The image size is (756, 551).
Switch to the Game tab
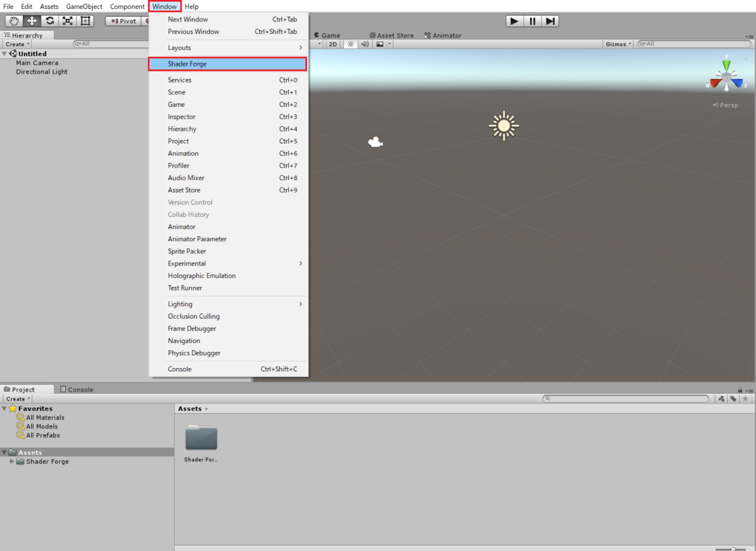pyautogui.click(x=328, y=35)
